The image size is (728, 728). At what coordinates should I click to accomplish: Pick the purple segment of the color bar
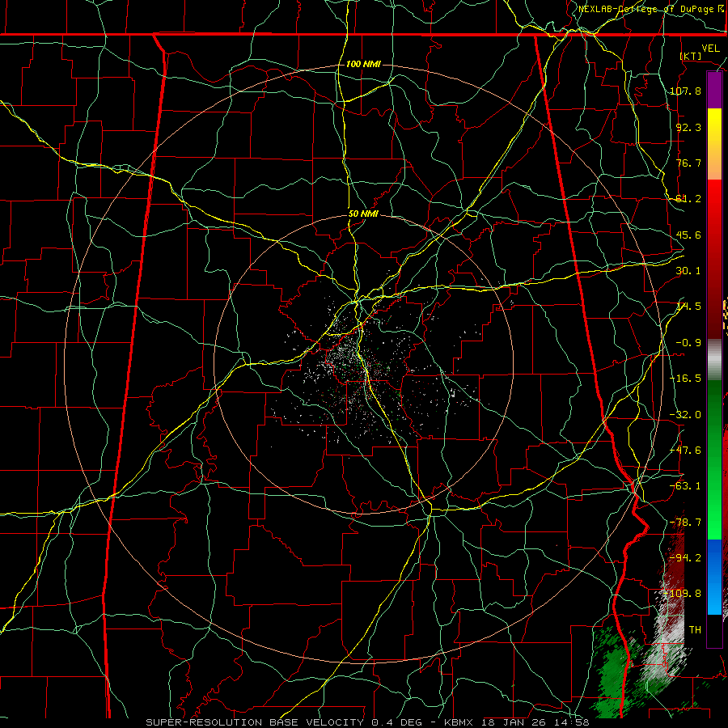tap(714, 90)
